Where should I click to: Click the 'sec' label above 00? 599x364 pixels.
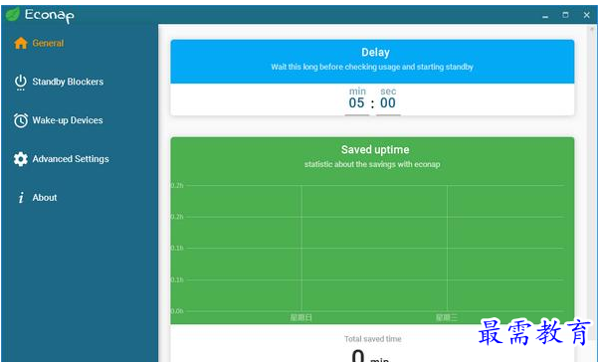point(388,91)
